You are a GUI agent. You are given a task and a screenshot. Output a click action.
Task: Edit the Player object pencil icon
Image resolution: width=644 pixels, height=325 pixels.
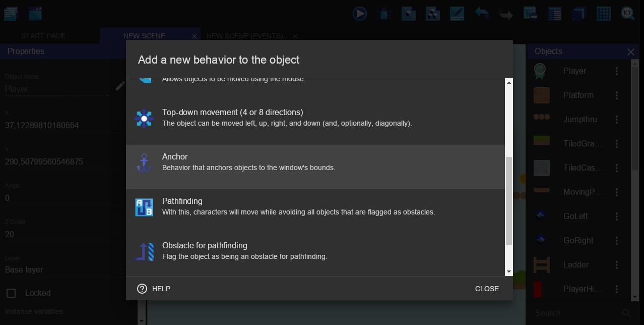[x=120, y=86]
